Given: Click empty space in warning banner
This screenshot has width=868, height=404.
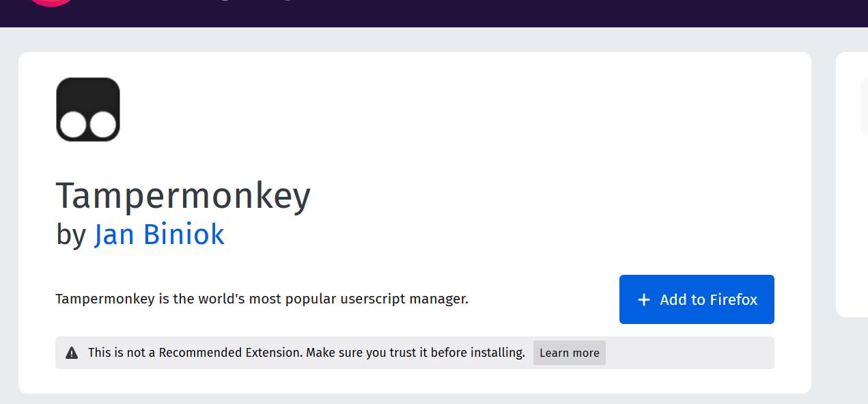Looking at the screenshot, I should pyautogui.click(x=690, y=353).
